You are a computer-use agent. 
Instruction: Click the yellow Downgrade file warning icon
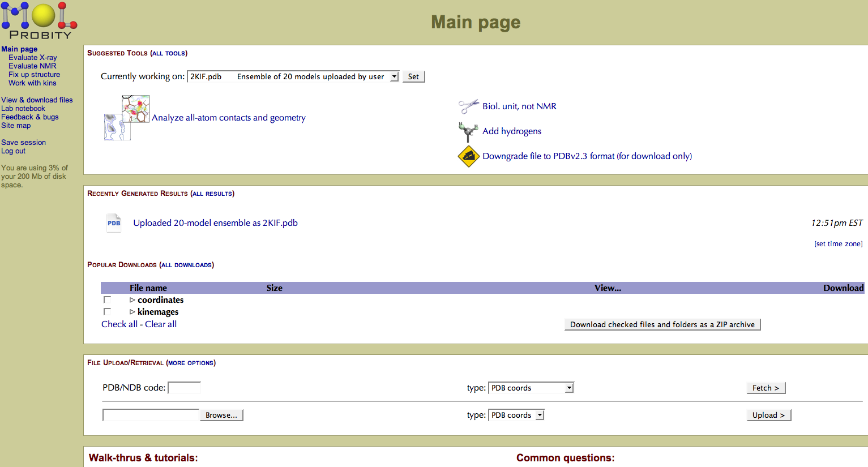(x=468, y=156)
